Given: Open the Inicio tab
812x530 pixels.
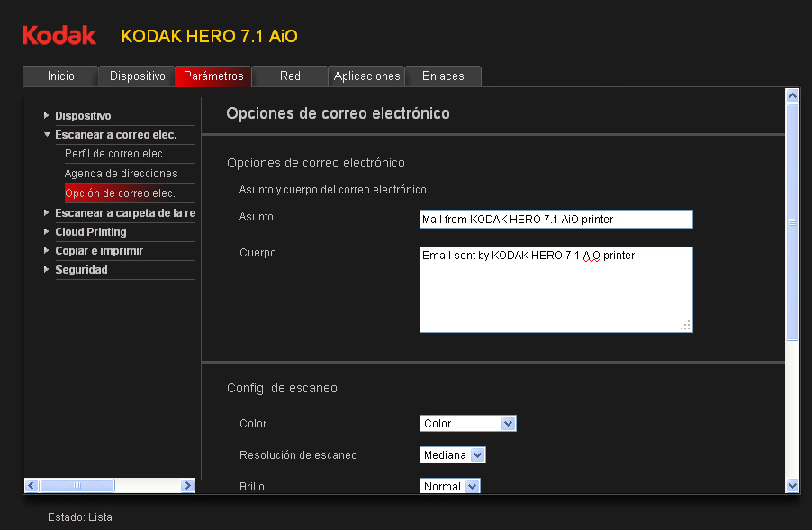Looking at the screenshot, I should coord(60,76).
